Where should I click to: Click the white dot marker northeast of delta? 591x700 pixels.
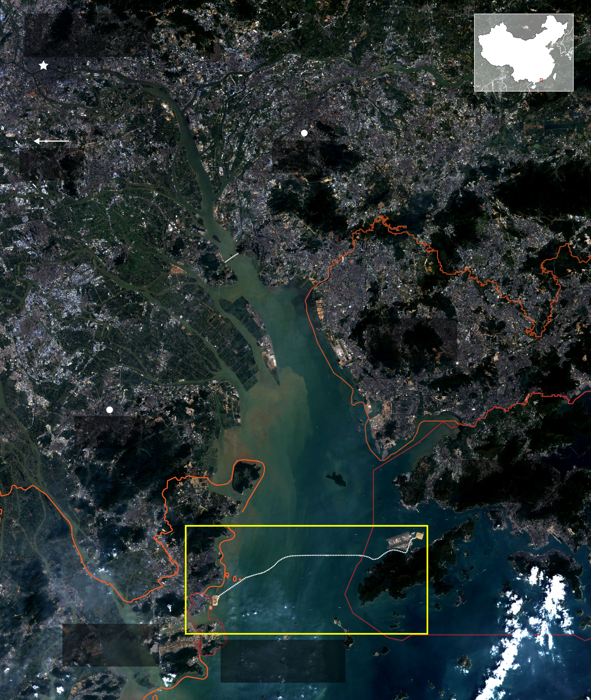[304, 133]
